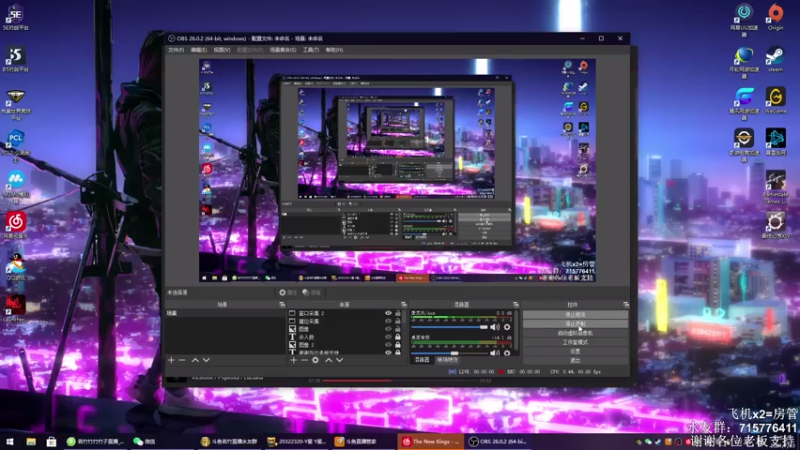Select 场景 item in scenes list
Image resolution: width=800 pixels, height=450 pixels.
click(226, 313)
